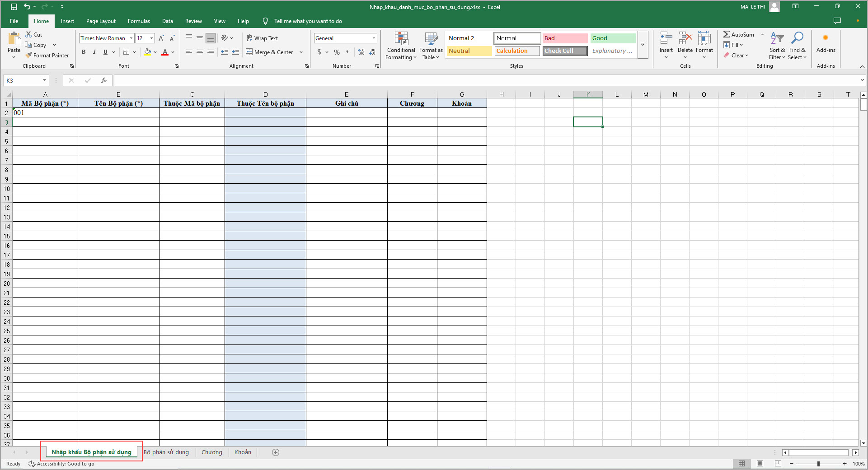This screenshot has width=868, height=470.
Task: Expand the cell styles gallery More arrow
Action: coord(643,45)
